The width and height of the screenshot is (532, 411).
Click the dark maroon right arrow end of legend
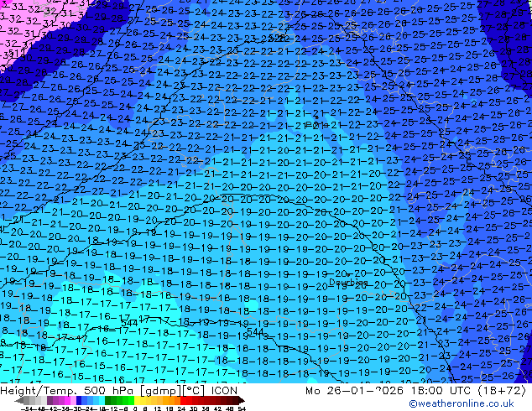[242, 400]
